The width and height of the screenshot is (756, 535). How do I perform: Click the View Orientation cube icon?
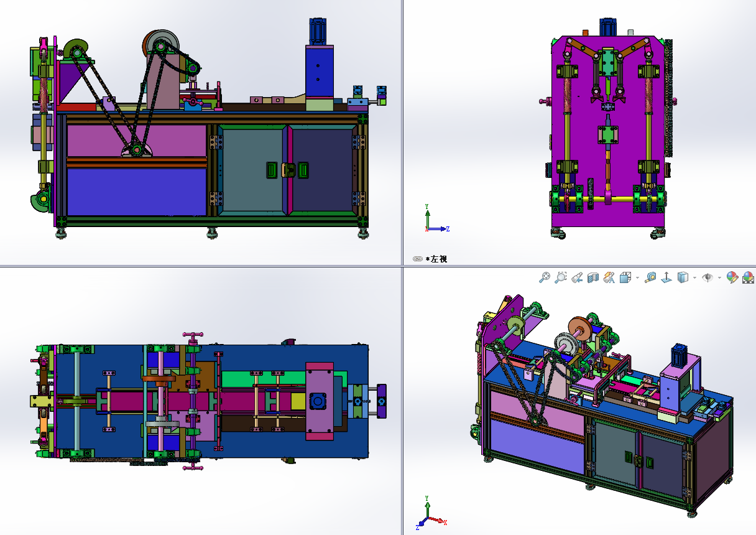625,277
